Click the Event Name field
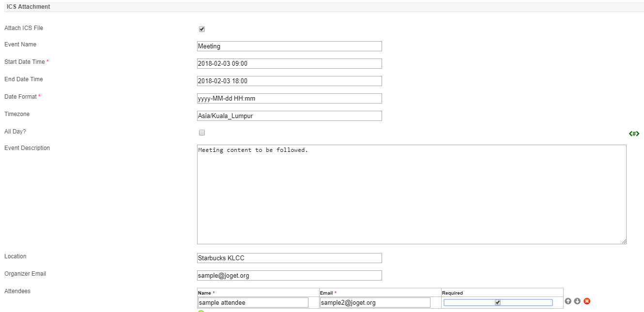This screenshot has width=644, height=312. [x=290, y=46]
